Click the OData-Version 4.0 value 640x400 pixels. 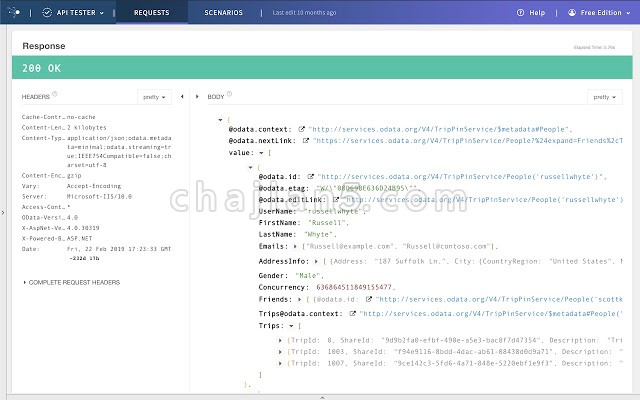pyautogui.click(x=72, y=218)
